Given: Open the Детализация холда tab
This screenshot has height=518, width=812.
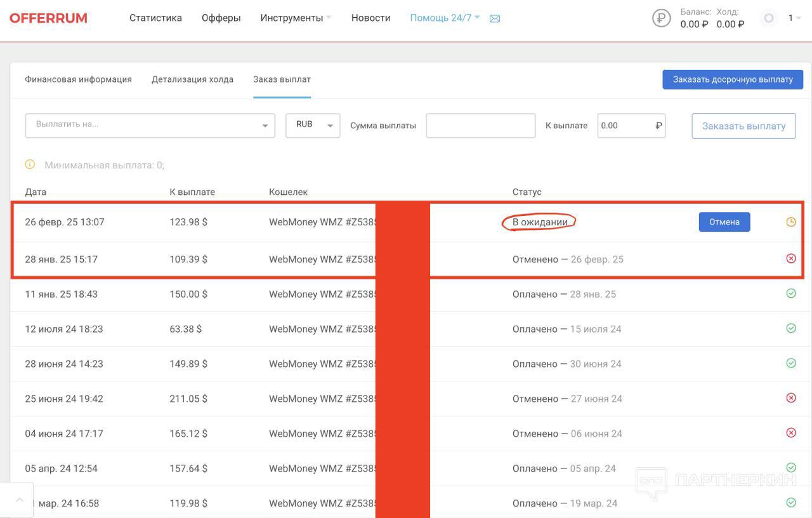Looking at the screenshot, I should click(x=192, y=80).
